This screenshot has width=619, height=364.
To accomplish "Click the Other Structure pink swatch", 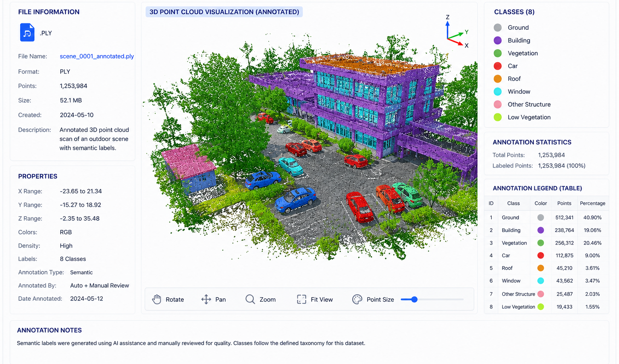I will pos(498,104).
